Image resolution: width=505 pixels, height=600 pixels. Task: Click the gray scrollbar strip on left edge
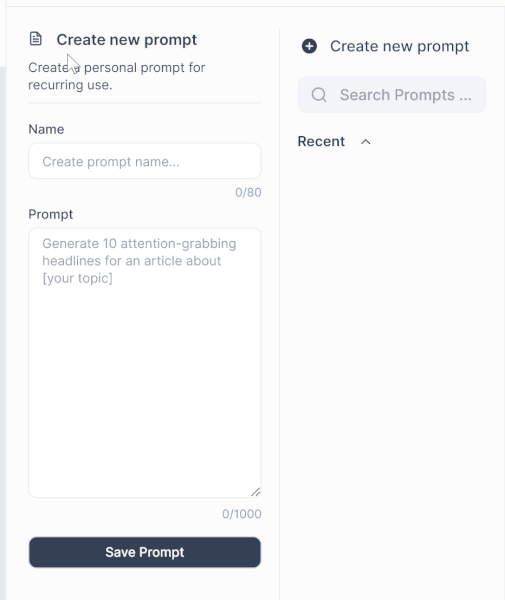point(3,333)
